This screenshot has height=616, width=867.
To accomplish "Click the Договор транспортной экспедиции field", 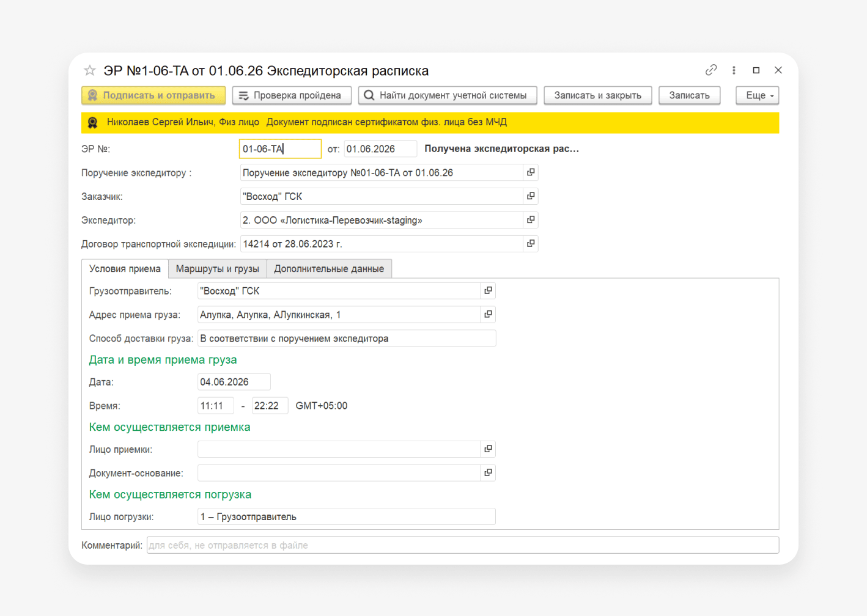I will pyautogui.click(x=382, y=244).
